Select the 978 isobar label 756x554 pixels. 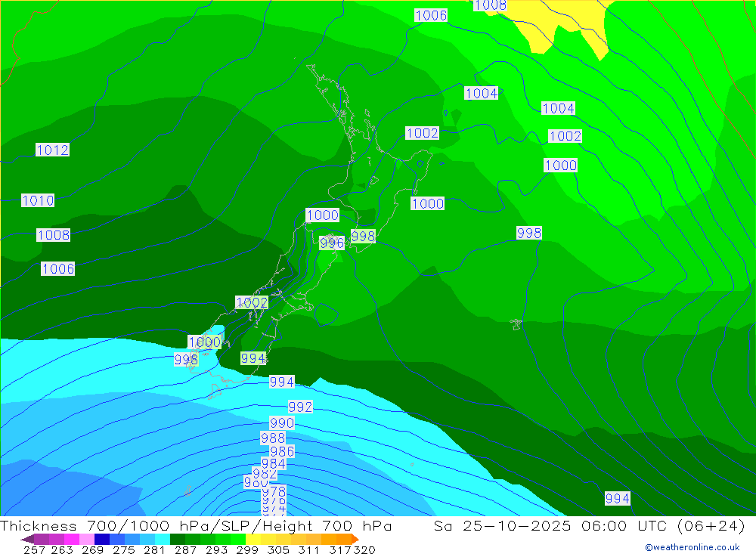click(274, 492)
